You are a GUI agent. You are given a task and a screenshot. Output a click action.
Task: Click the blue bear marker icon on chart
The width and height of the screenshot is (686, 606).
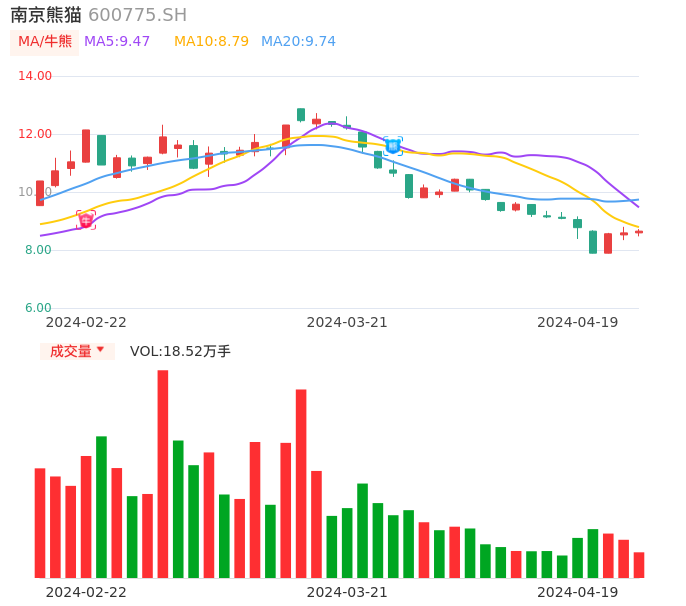pyautogui.click(x=393, y=146)
